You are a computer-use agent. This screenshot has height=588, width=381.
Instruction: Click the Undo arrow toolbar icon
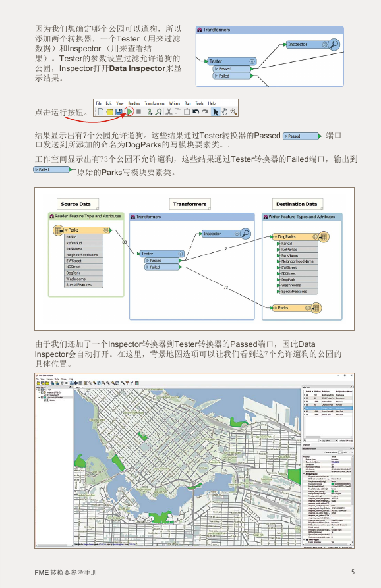tap(196, 111)
